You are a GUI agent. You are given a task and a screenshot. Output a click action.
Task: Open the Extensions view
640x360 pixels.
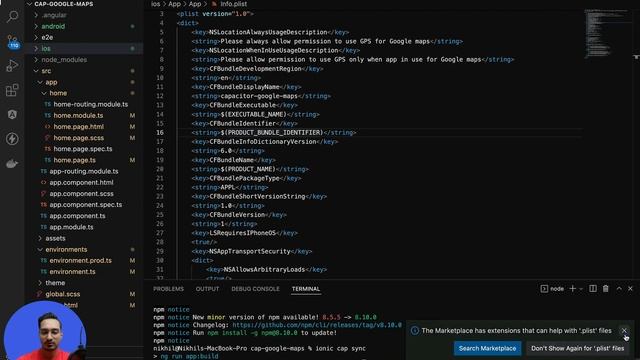[x=12, y=90]
